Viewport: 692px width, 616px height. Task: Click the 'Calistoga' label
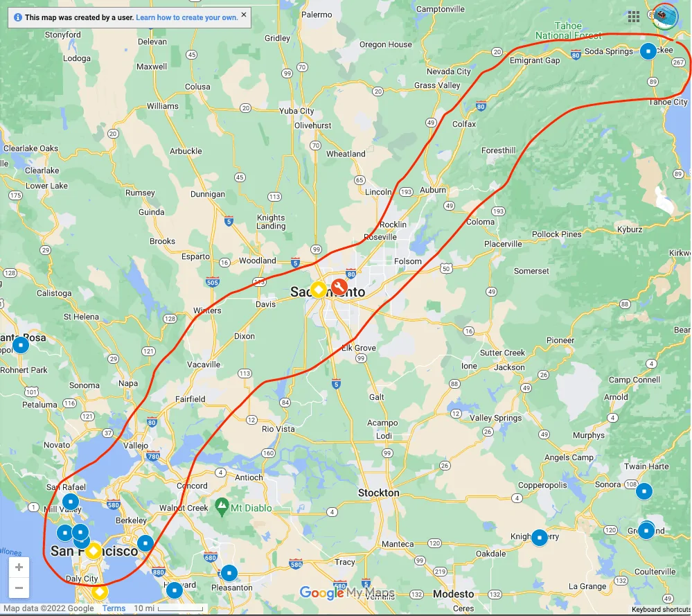54,293
